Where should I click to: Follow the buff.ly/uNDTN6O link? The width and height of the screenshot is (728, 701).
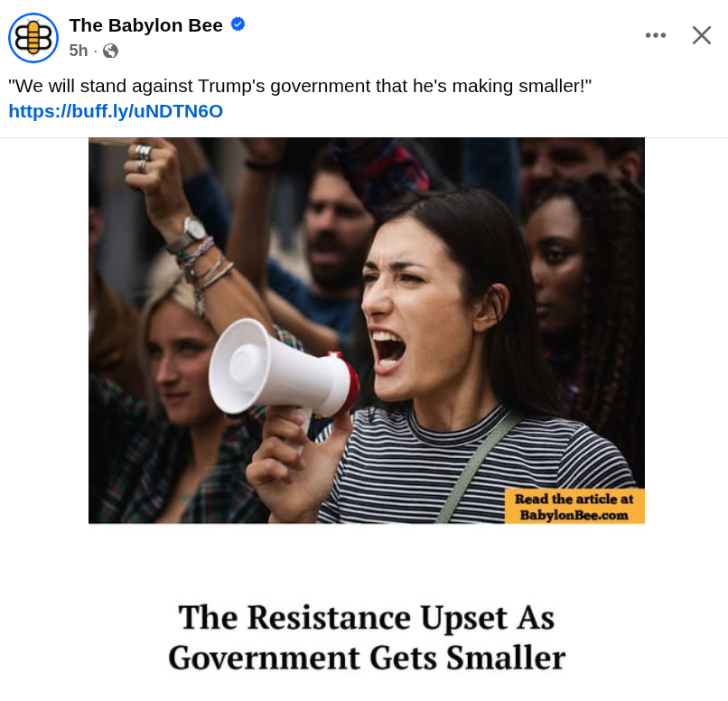(x=116, y=111)
